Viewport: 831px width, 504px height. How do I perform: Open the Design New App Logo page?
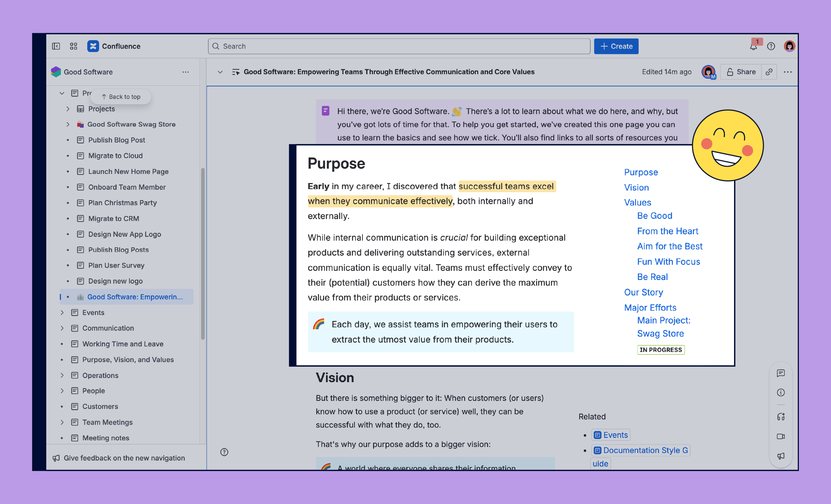click(x=124, y=234)
